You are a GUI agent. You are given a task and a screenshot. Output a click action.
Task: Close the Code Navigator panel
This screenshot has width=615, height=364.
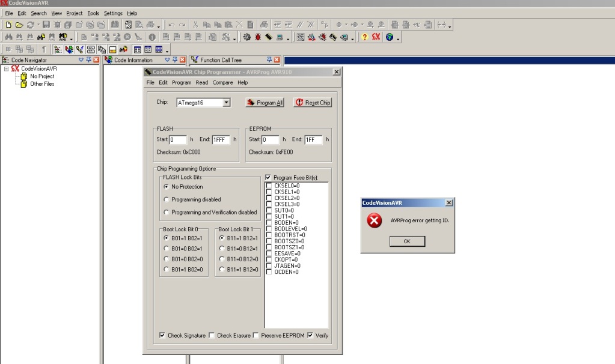coord(96,59)
